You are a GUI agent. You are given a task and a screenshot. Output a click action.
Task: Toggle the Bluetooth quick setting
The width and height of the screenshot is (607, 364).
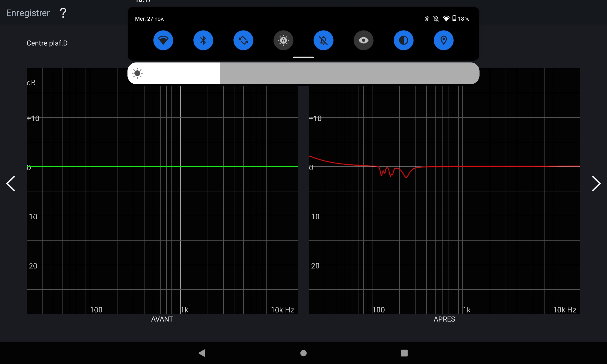coord(203,40)
